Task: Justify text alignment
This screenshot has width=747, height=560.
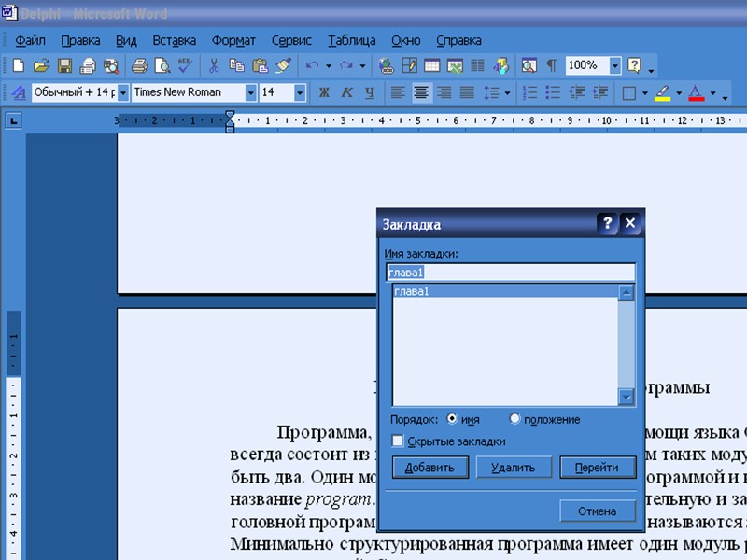Action: click(x=467, y=92)
